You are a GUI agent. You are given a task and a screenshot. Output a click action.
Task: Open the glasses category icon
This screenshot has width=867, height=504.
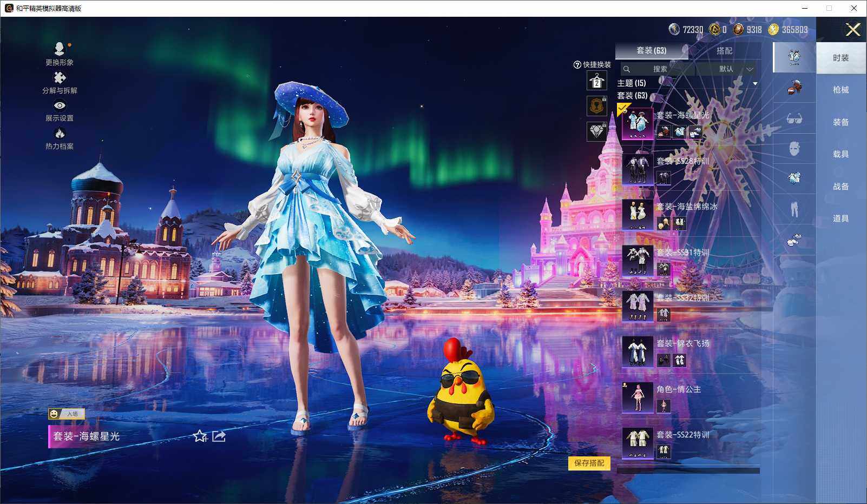[x=794, y=118]
